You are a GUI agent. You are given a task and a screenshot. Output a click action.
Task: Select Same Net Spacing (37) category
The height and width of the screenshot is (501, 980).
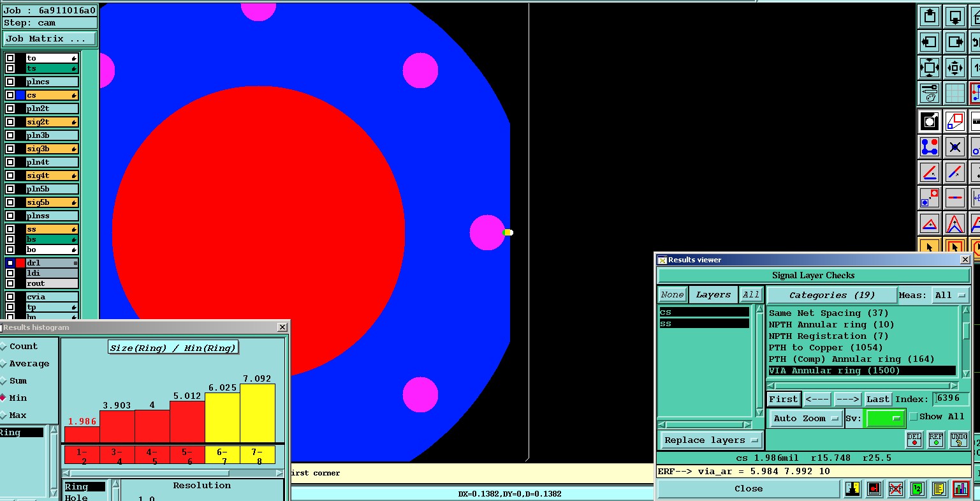click(x=861, y=313)
